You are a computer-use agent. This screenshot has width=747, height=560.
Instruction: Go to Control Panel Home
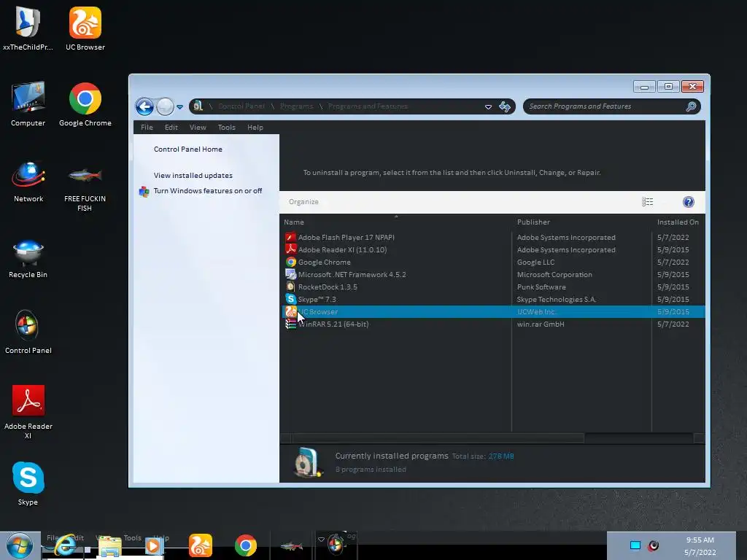[x=187, y=149]
